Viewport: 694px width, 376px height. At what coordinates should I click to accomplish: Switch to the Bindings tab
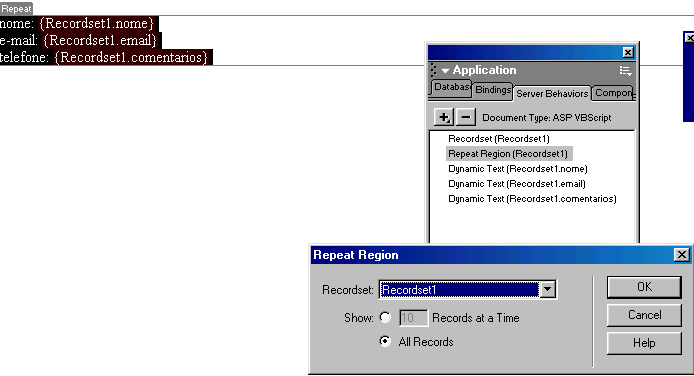coord(493,90)
